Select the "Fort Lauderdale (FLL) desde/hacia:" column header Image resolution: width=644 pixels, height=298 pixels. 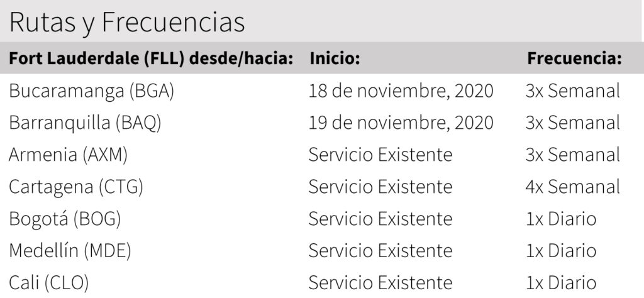(x=152, y=58)
